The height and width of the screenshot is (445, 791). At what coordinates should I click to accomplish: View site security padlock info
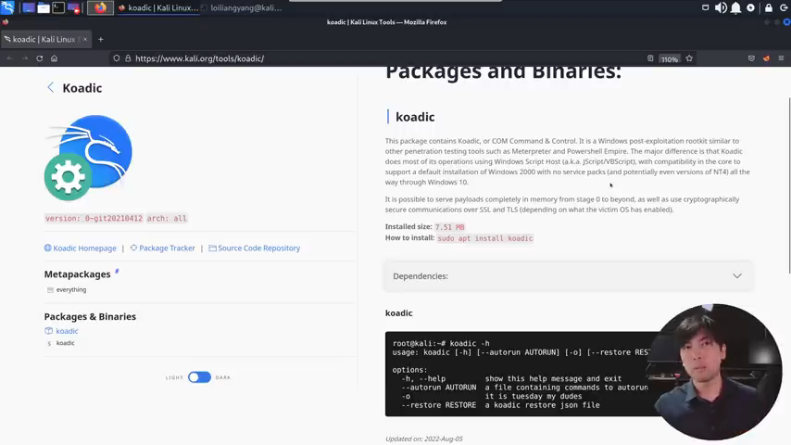pos(128,59)
